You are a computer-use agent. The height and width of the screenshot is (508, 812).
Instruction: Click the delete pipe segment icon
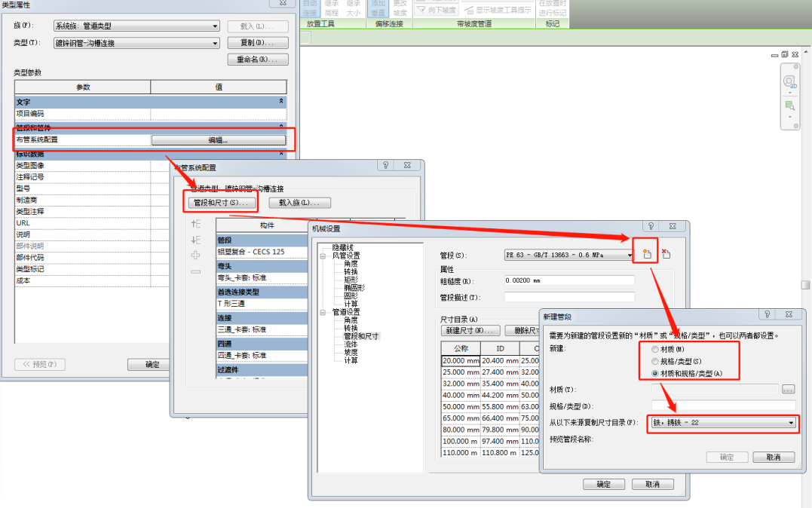[x=666, y=254]
